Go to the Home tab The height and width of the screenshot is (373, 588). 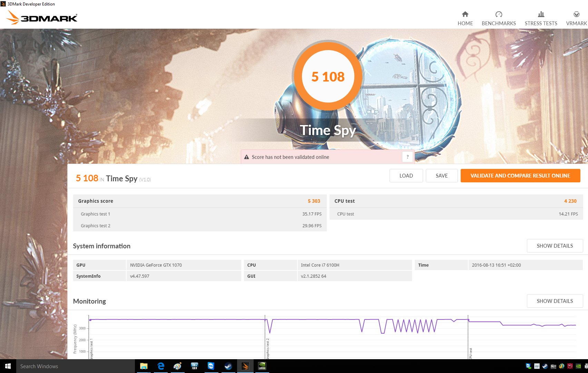click(465, 18)
